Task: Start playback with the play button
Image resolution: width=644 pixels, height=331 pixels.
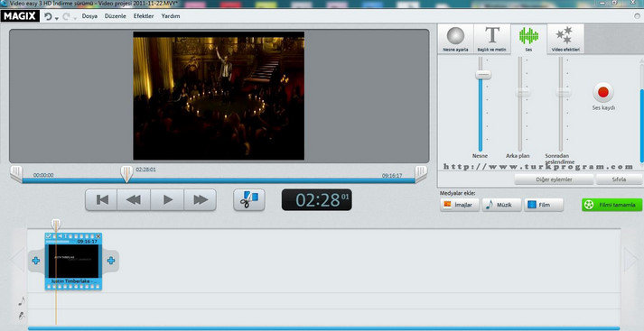Action: pyautogui.click(x=168, y=199)
